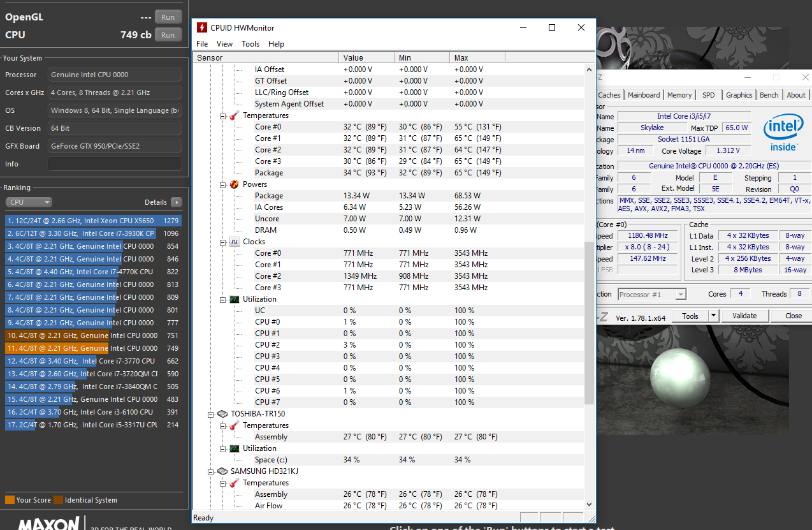The image size is (812, 530).
Task: Open the Help menu in HWMonitor
Action: coord(276,44)
